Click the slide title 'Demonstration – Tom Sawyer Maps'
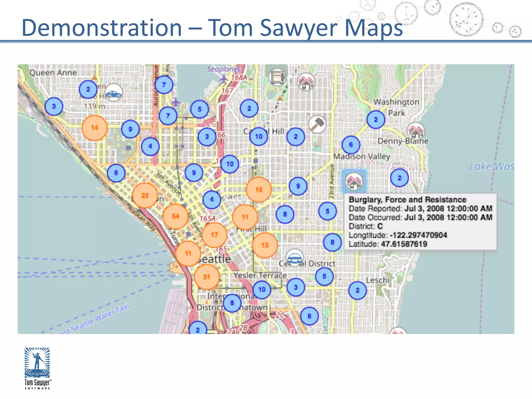Screen dimensions: 532x399 click(x=212, y=28)
